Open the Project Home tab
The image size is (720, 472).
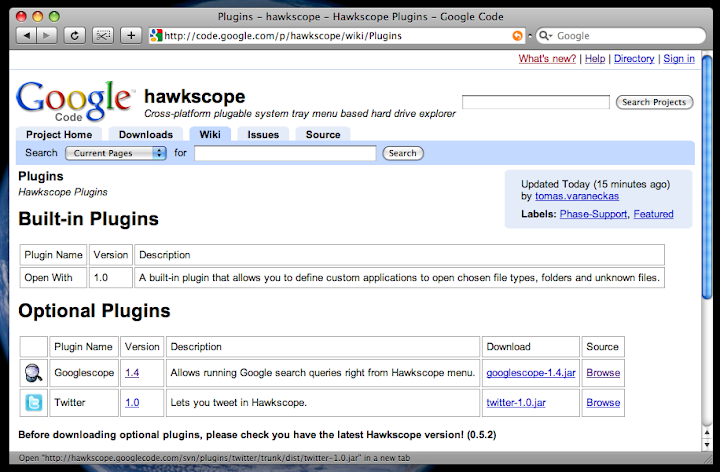pos(59,135)
